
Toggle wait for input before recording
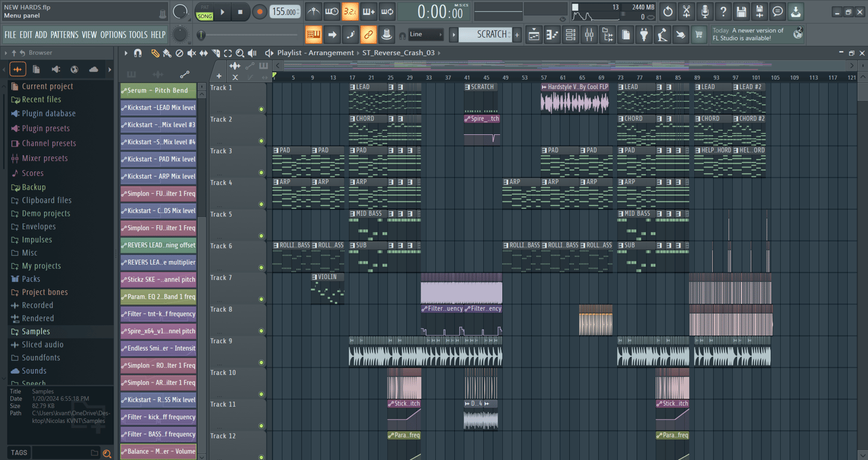click(332, 11)
